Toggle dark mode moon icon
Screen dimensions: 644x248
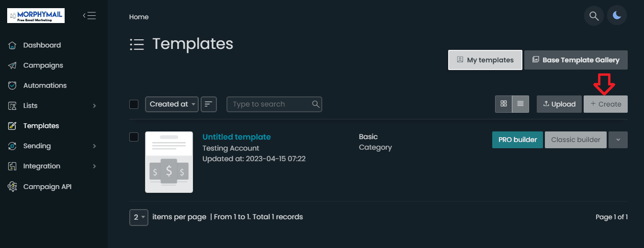(x=617, y=16)
